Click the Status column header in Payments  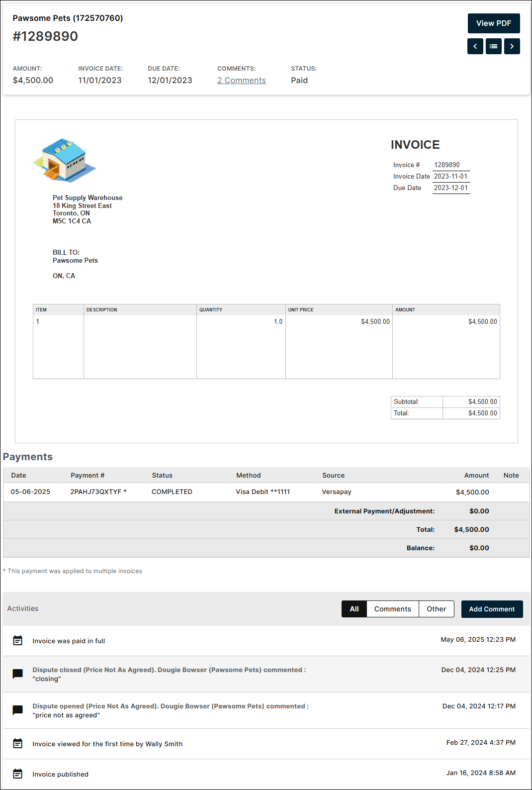pyautogui.click(x=162, y=475)
